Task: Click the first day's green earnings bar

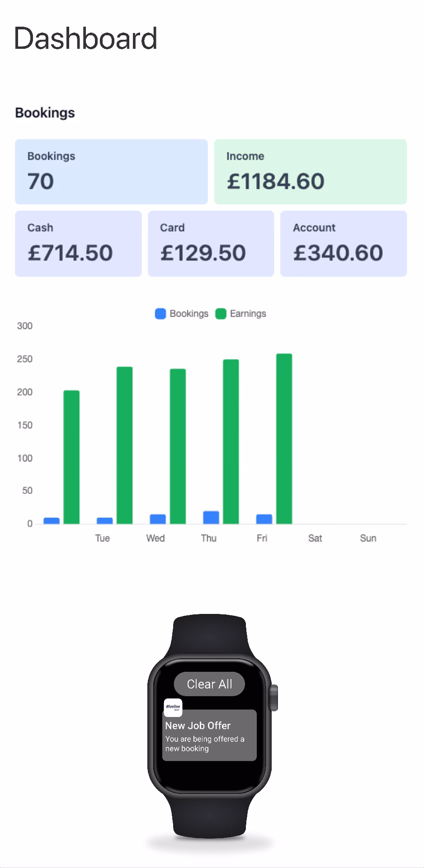Action: 71,457
